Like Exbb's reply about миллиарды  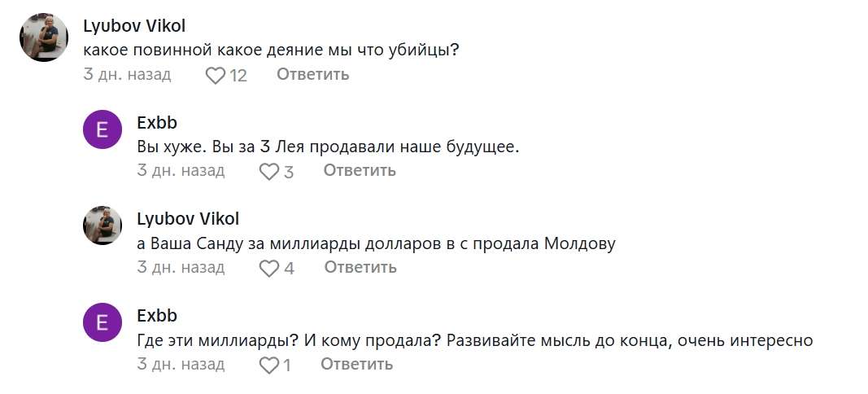click(x=269, y=366)
